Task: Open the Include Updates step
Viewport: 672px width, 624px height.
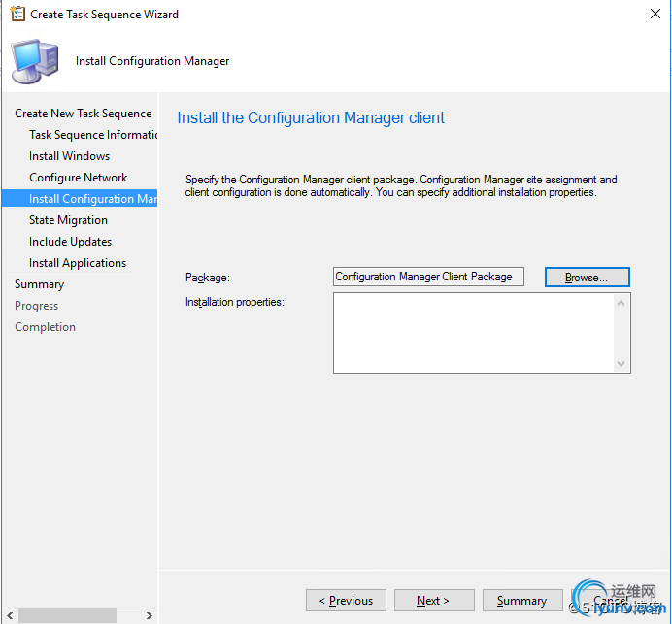Action: (70, 242)
